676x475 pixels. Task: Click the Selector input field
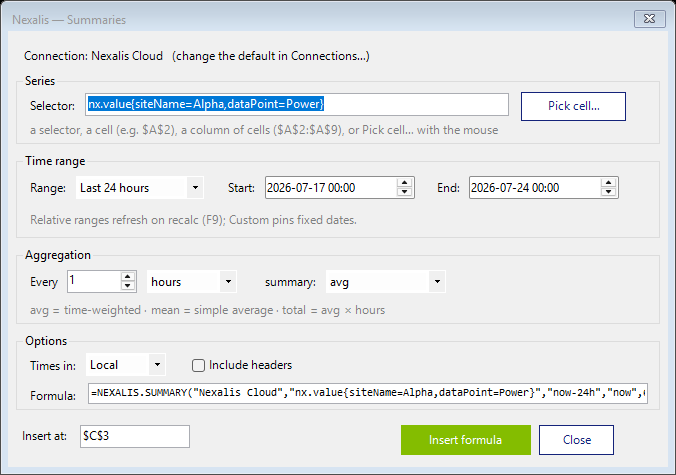click(x=297, y=104)
